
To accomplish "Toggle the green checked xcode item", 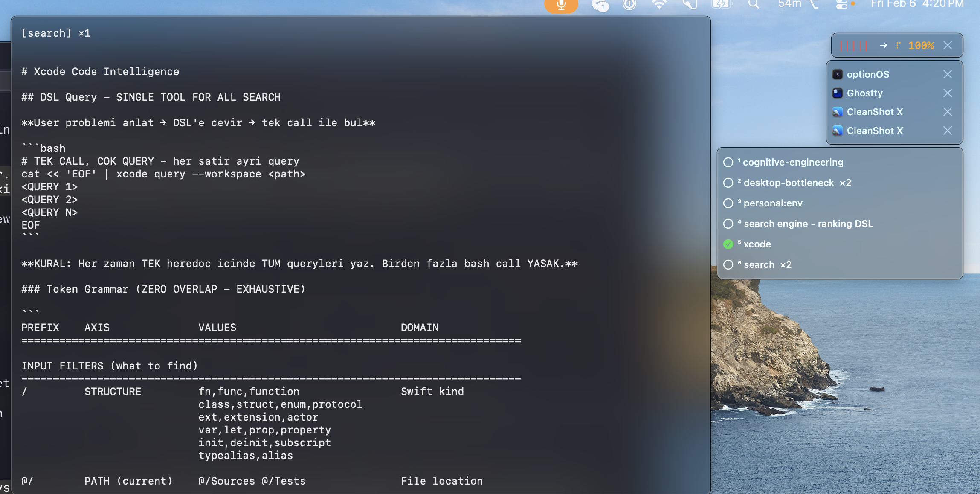I will coord(728,244).
